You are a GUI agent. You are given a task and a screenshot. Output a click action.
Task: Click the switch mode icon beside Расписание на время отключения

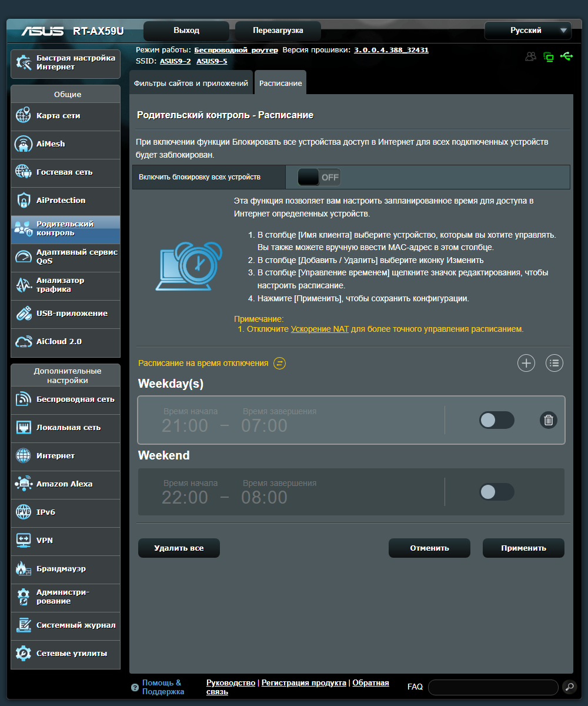pos(280,363)
